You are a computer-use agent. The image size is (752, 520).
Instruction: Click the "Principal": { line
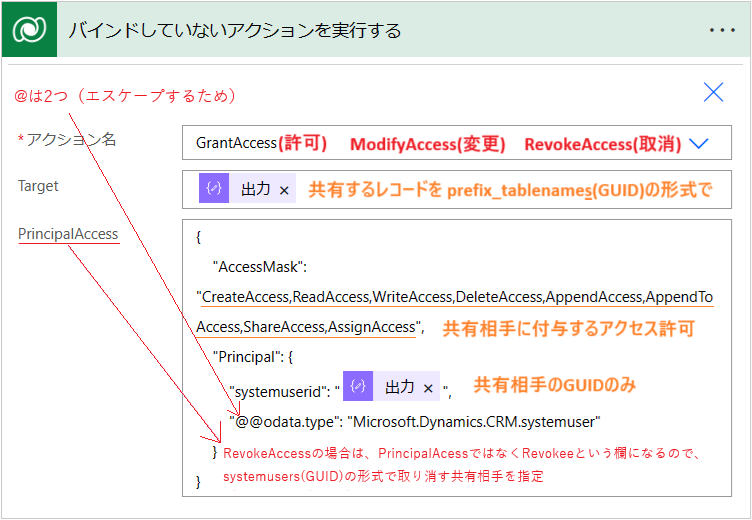(253, 357)
